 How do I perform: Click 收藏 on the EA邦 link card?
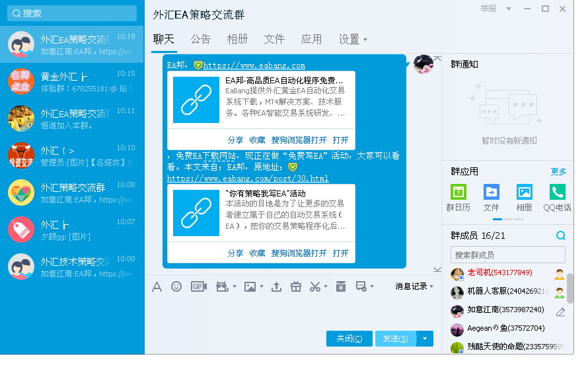(257, 140)
